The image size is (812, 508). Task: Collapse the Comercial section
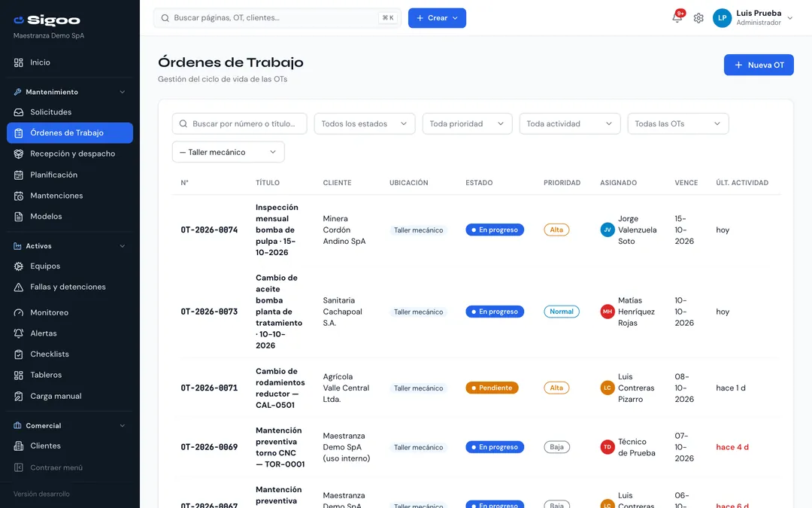pyautogui.click(x=123, y=425)
